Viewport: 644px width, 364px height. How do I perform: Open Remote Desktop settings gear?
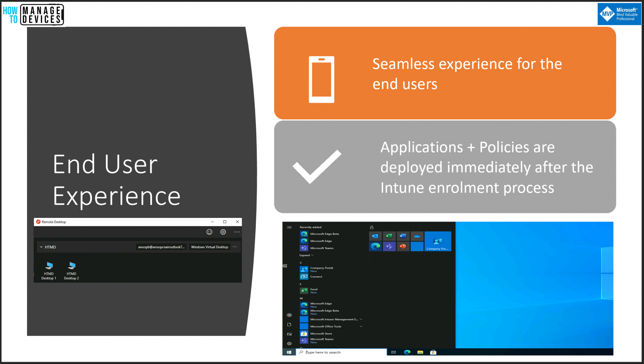click(223, 232)
